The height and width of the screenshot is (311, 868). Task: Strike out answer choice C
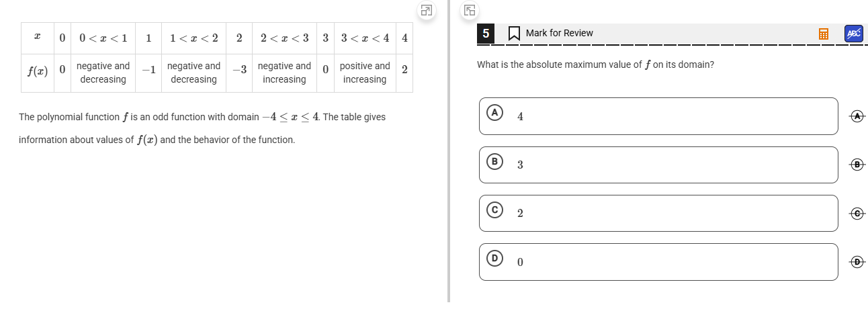(x=856, y=213)
